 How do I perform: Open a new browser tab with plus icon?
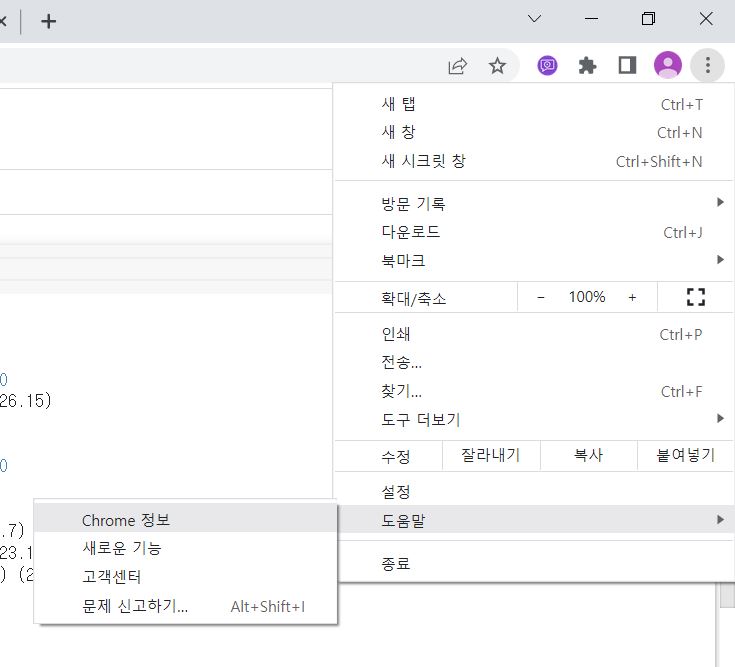[49, 22]
